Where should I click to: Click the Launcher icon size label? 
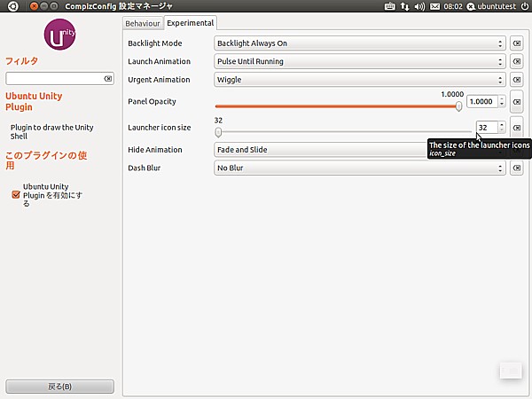(159, 128)
